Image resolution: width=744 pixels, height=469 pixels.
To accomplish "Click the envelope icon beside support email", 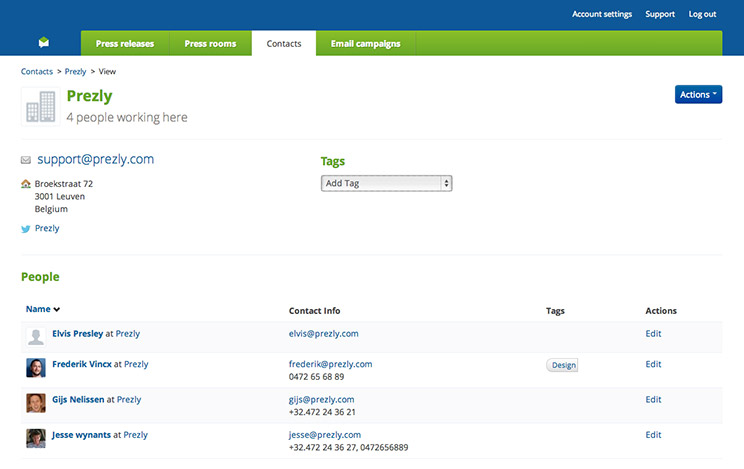I will [26, 160].
